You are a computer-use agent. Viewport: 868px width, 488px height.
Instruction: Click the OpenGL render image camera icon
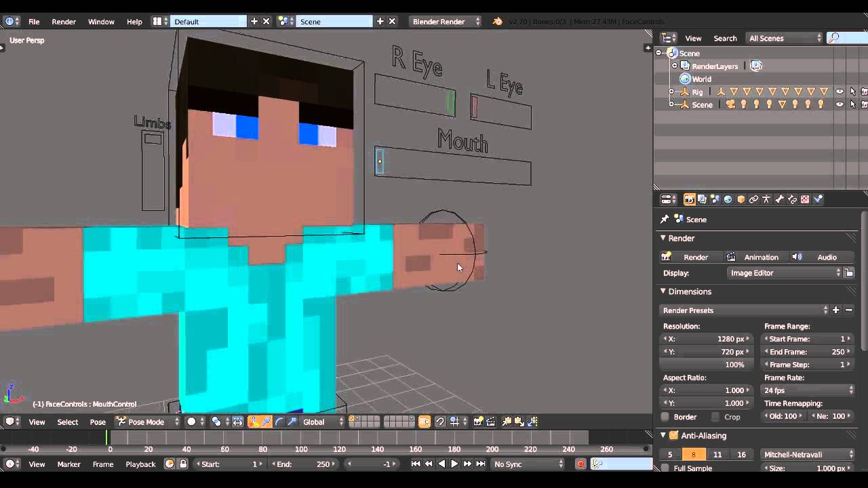click(478, 422)
